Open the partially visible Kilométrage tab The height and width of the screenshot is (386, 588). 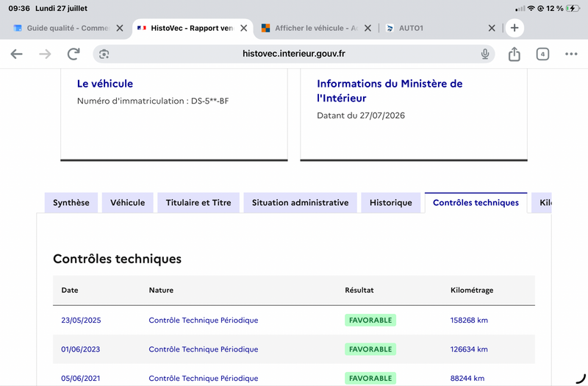pos(542,203)
